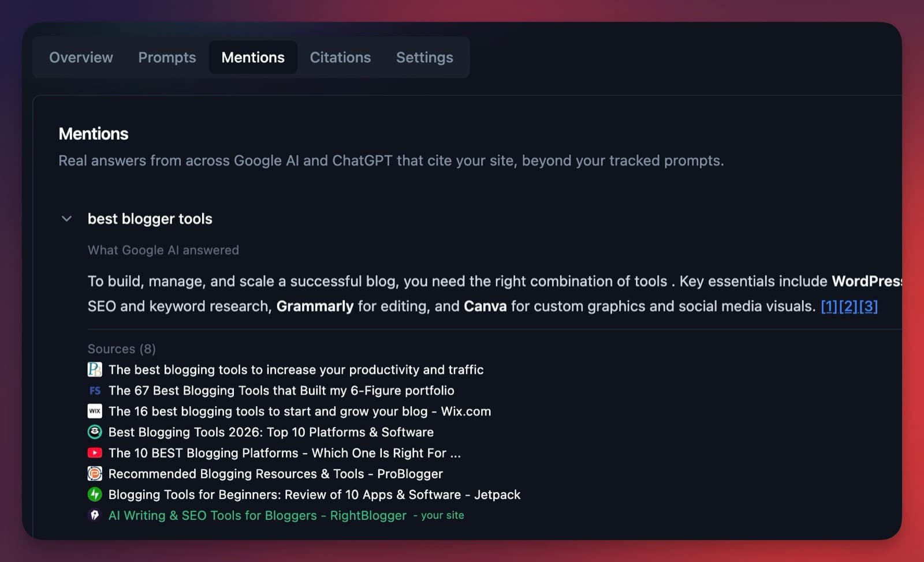Viewport: 924px width, 562px height.
Task: Click the best blogger tools heading
Action: point(150,219)
